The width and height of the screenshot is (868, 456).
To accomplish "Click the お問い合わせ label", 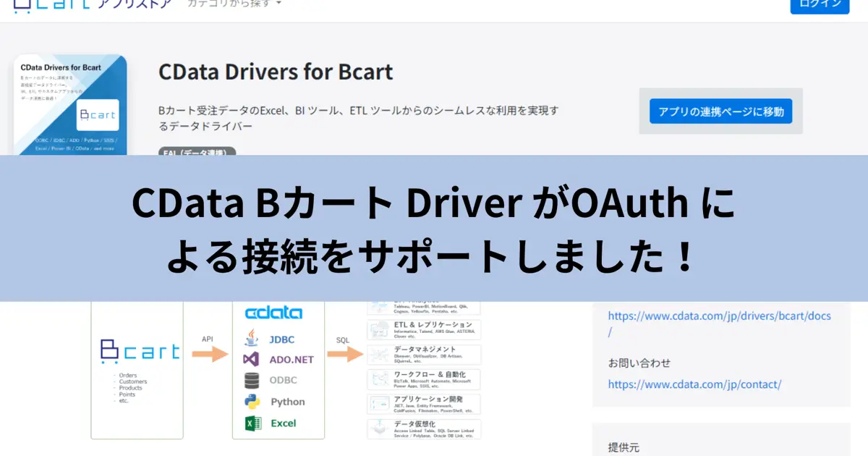I will point(639,363).
